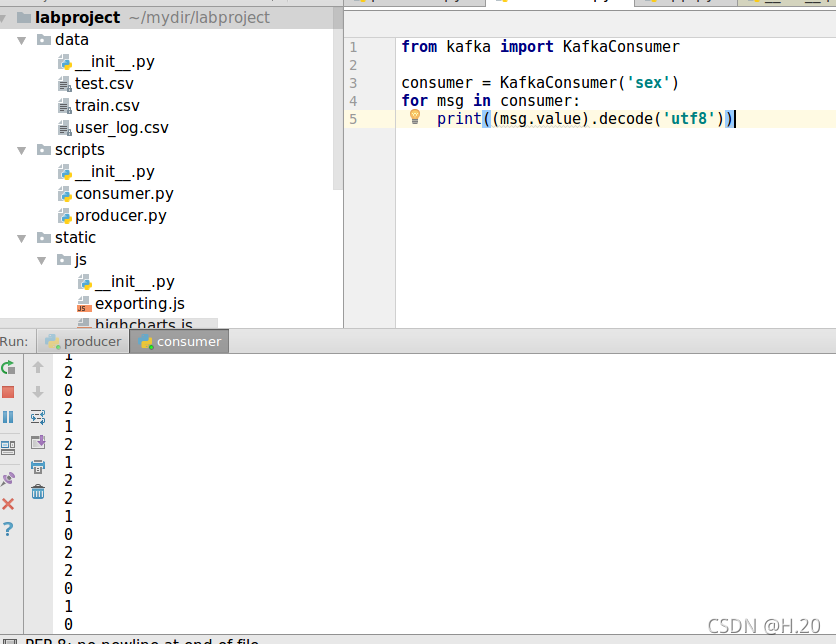Select user_log.csv file

[x=122, y=128]
